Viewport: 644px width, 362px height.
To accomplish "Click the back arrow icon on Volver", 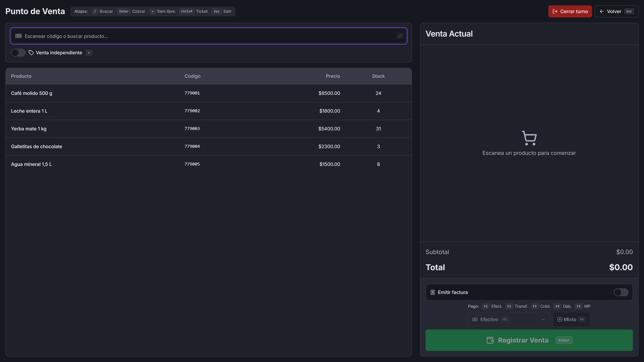I will pyautogui.click(x=602, y=12).
